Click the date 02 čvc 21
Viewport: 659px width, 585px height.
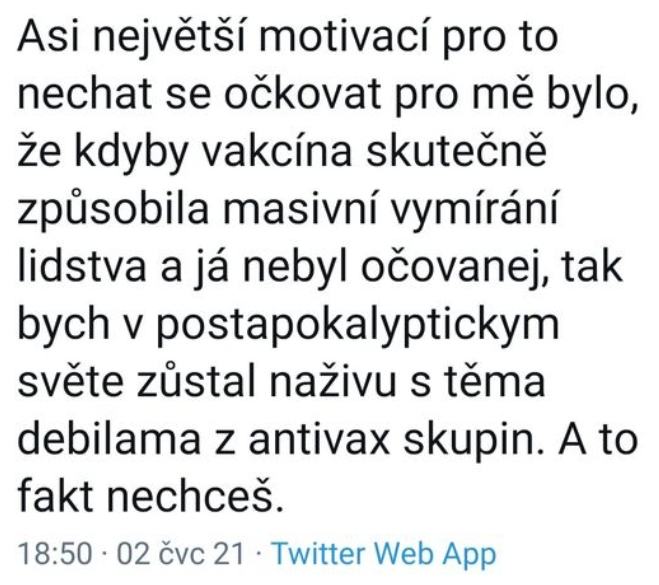point(168,555)
